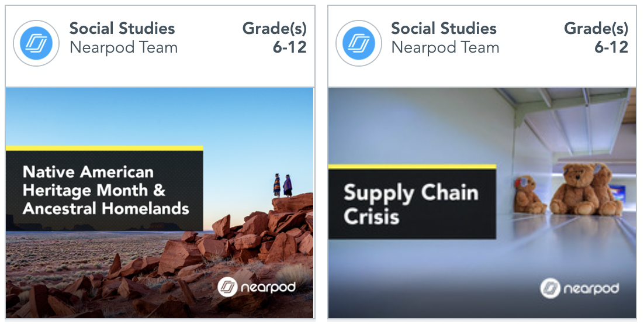This screenshot has height=324, width=644.
Task: Click the two people standing on the rocks
Action: coord(282,185)
